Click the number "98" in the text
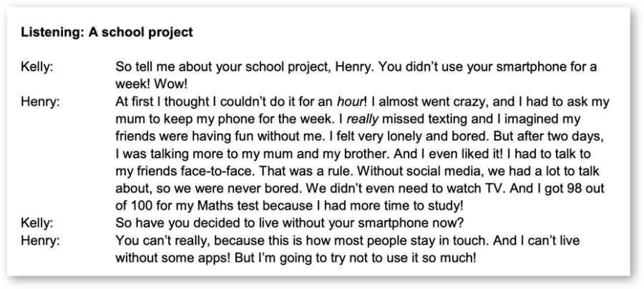The height and width of the screenshot is (289, 644). [575, 188]
